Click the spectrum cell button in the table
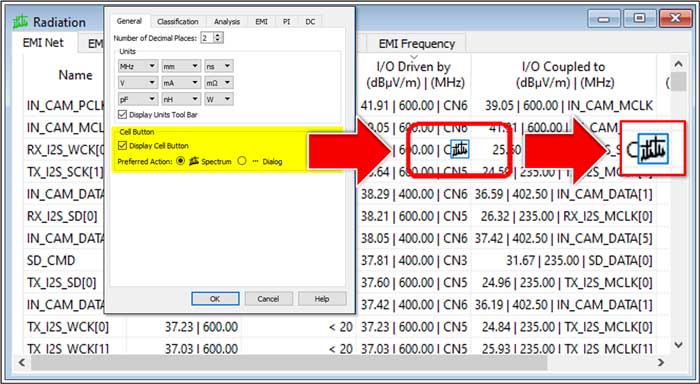 click(x=459, y=149)
